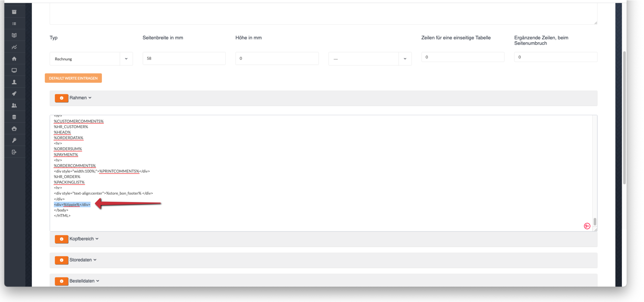Expand the Kopfbereich section
644x302 pixels.
(x=84, y=239)
